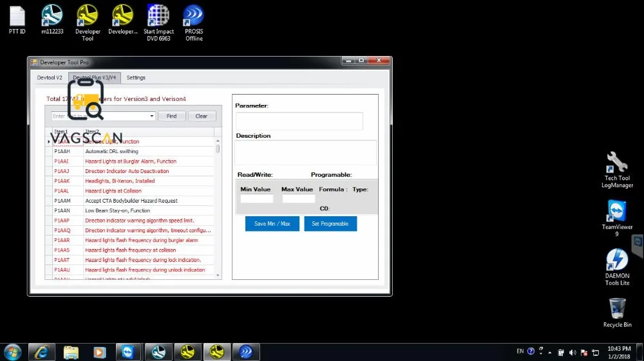Click the help question mark tray icon
The width and height of the screenshot is (644, 361).
[531, 351]
